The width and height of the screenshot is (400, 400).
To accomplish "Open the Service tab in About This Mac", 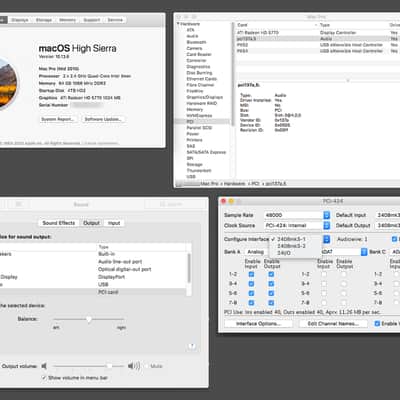I will (x=115, y=20).
